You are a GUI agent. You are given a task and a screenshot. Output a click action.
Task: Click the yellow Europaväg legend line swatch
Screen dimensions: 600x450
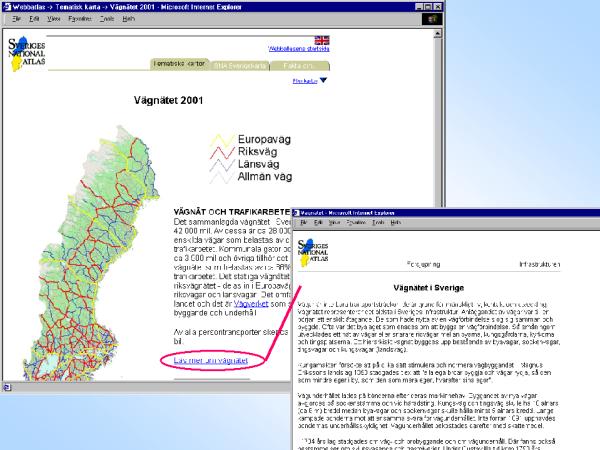click(221, 140)
